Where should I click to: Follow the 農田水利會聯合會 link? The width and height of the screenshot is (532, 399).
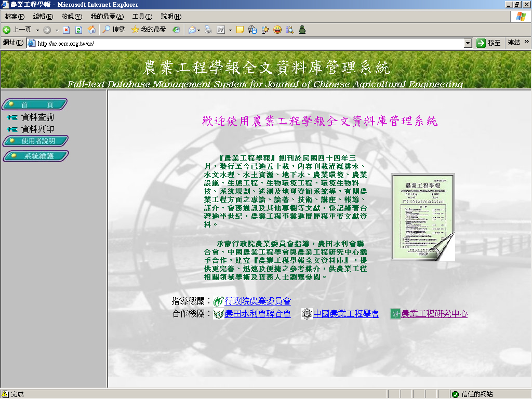pyautogui.click(x=258, y=314)
